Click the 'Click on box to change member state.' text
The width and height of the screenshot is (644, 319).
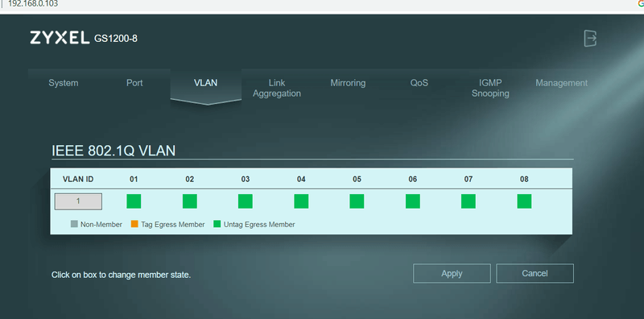(x=122, y=275)
